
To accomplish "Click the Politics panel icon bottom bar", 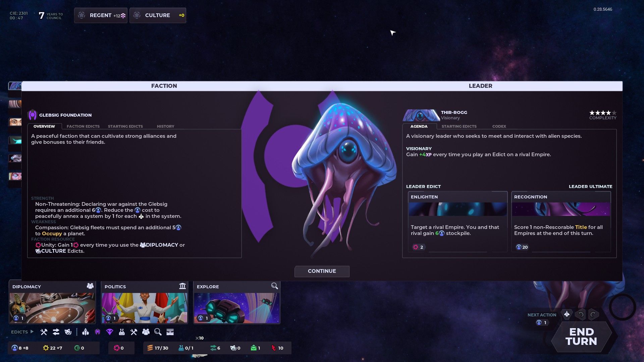I will (x=183, y=286).
